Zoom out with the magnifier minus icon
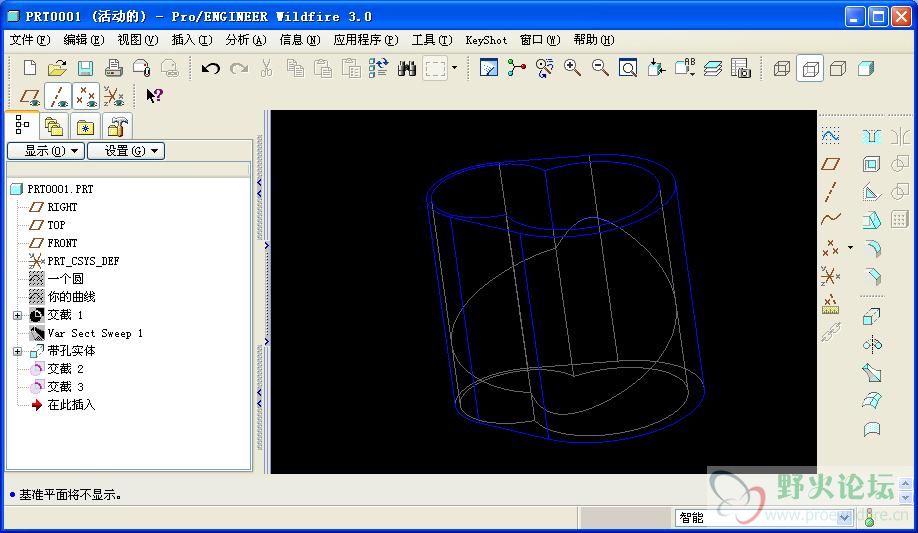The height and width of the screenshot is (533, 918). (x=600, y=68)
